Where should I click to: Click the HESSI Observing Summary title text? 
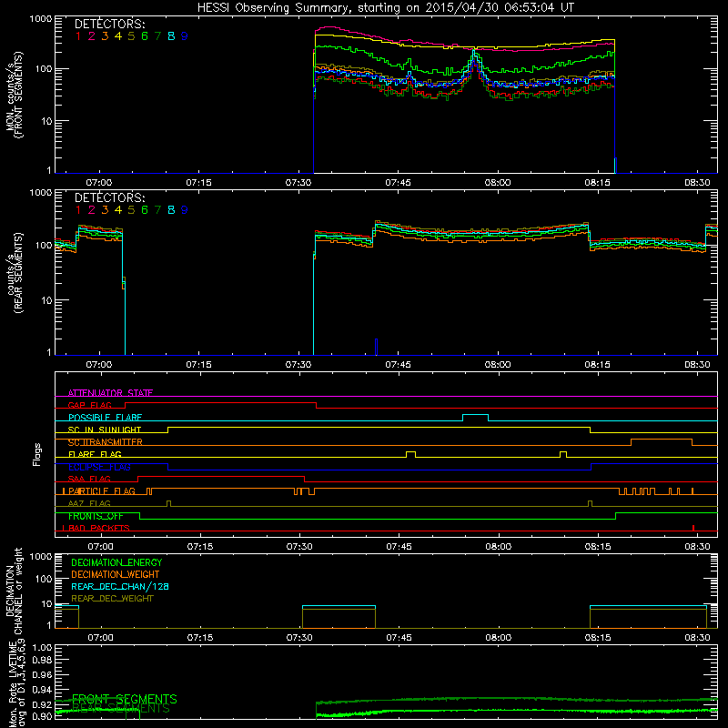385,8
